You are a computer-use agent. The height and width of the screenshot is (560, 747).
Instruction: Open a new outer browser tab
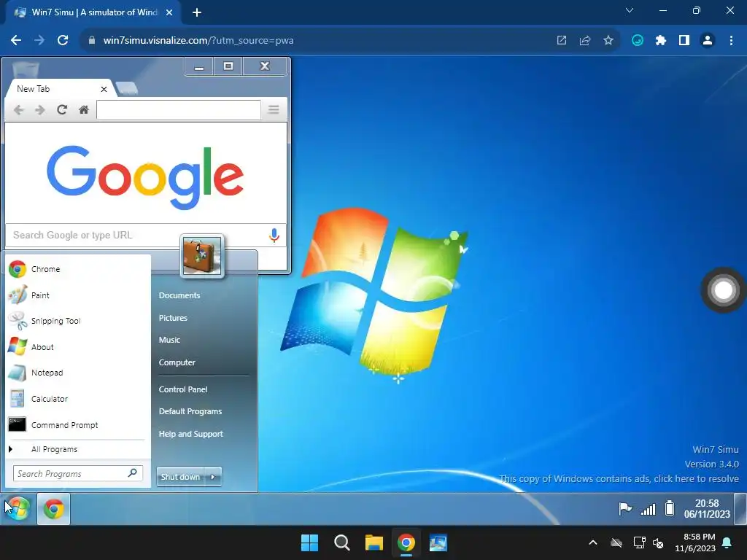(197, 12)
